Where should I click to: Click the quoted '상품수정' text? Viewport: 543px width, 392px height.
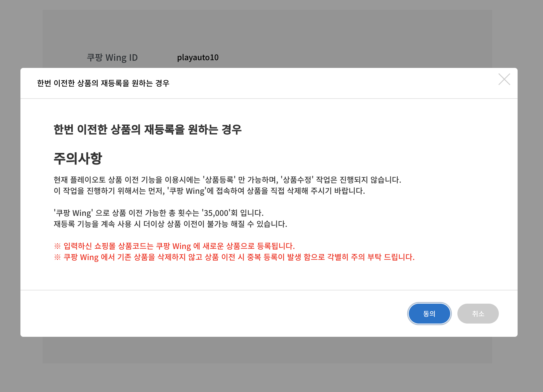coord(297,180)
